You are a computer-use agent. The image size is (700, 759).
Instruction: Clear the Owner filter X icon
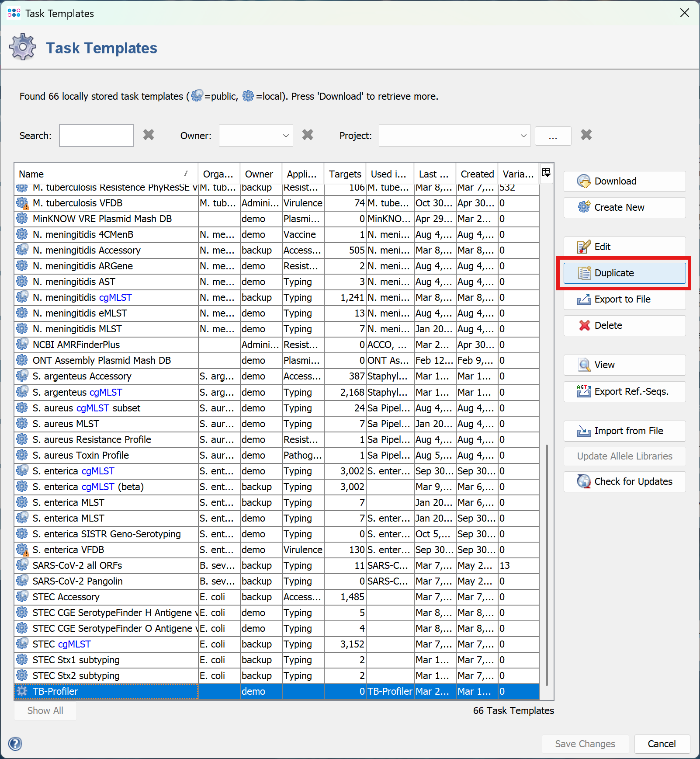308,135
